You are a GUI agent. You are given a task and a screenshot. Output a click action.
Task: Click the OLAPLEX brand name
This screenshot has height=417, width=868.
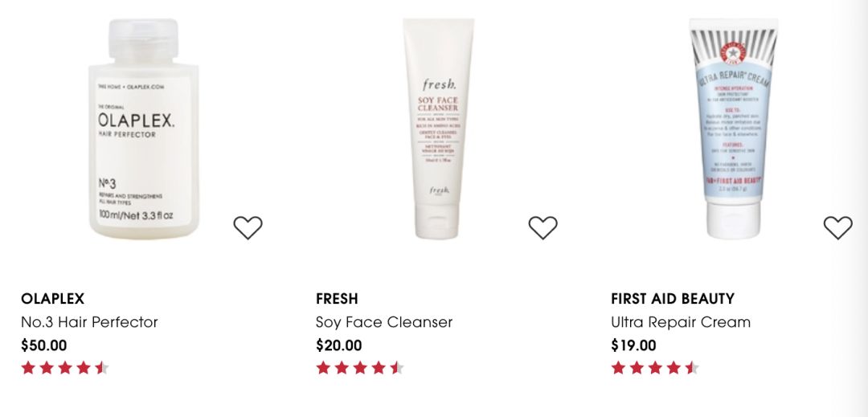pos(52,299)
